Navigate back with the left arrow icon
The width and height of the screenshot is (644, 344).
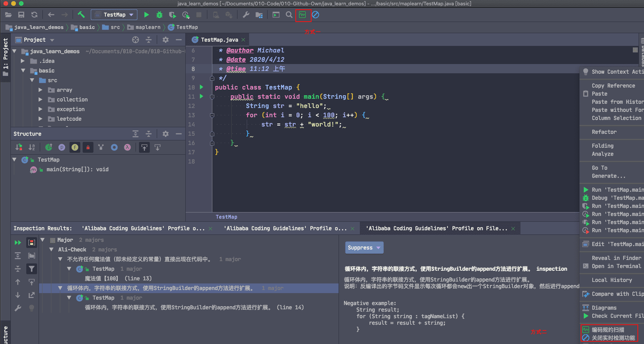coord(51,15)
